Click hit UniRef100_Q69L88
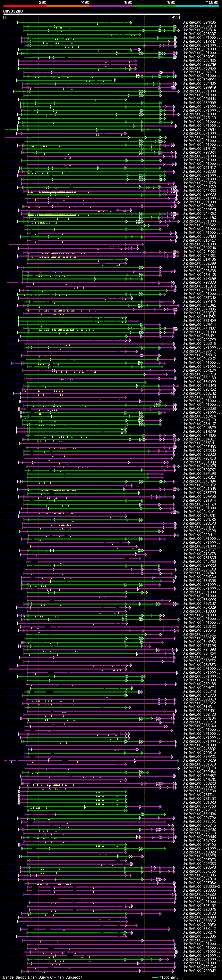This screenshot has height=980, width=222. tap(199, 684)
